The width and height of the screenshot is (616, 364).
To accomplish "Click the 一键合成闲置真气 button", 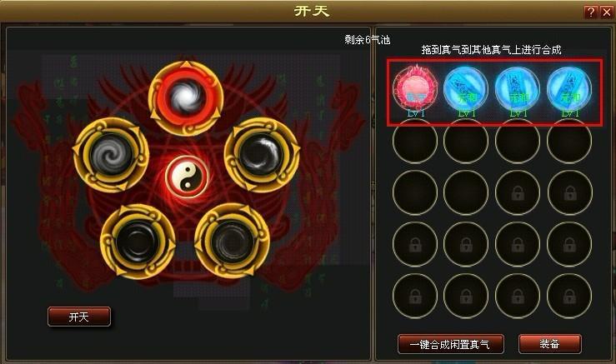I will tap(451, 344).
